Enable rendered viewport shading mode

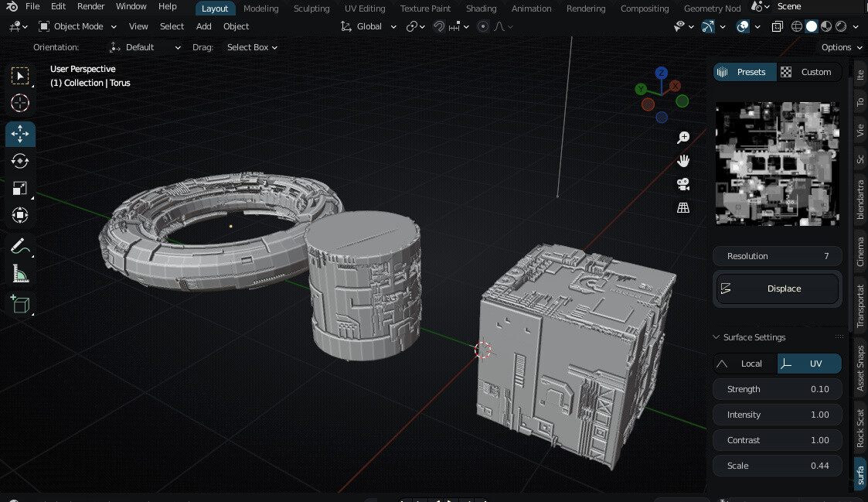pos(841,26)
